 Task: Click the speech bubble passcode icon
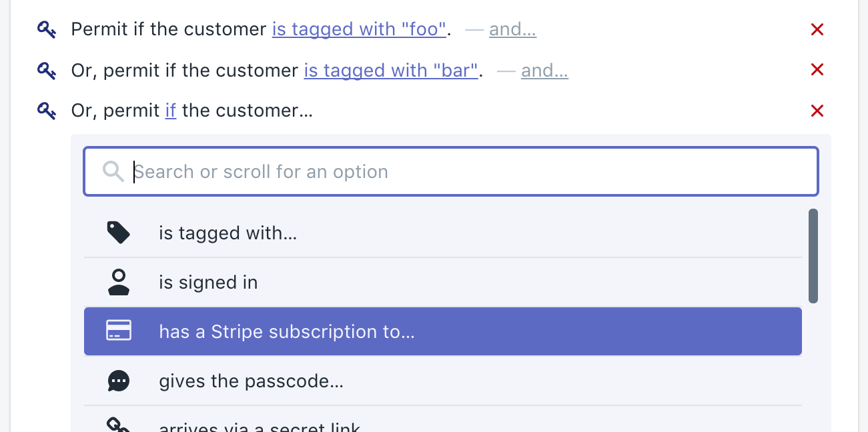[118, 381]
